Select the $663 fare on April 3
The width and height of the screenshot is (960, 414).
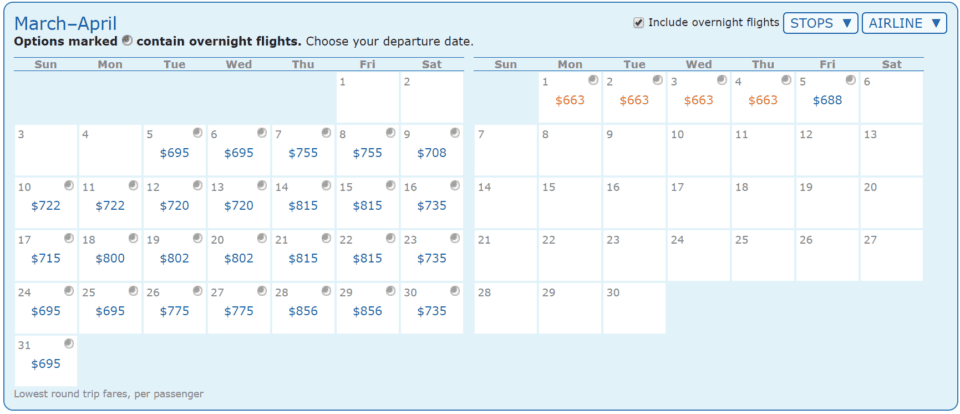point(698,100)
